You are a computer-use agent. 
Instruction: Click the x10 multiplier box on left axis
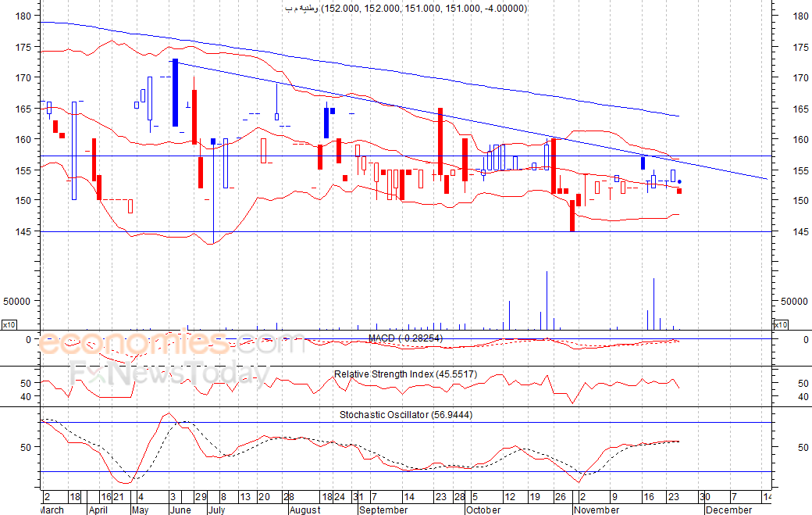tap(9, 325)
